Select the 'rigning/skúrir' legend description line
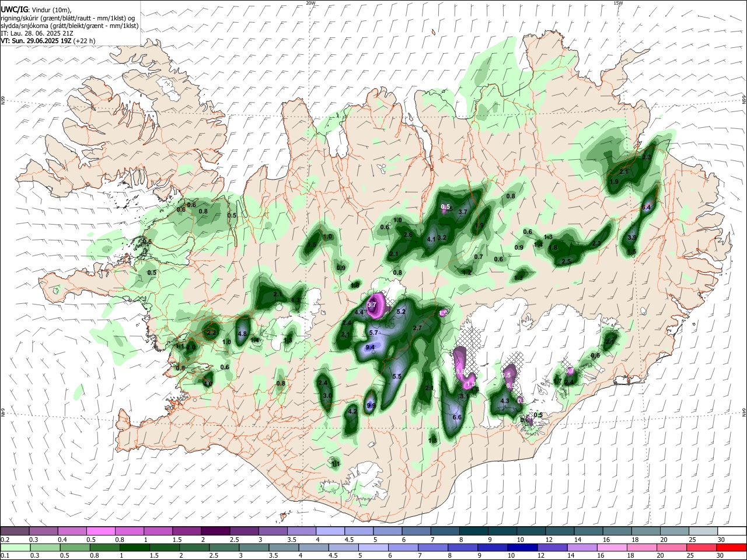 coord(68,17)
